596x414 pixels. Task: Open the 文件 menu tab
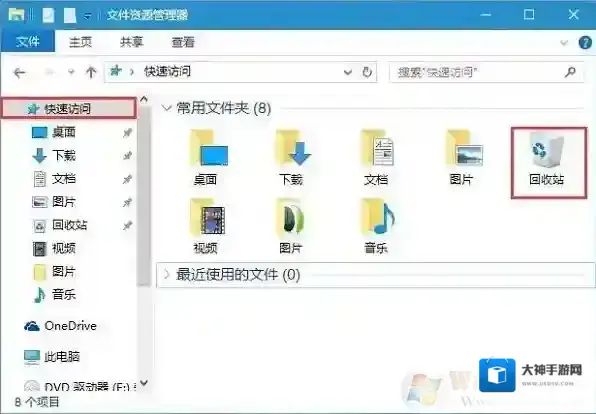click(28, 41)
